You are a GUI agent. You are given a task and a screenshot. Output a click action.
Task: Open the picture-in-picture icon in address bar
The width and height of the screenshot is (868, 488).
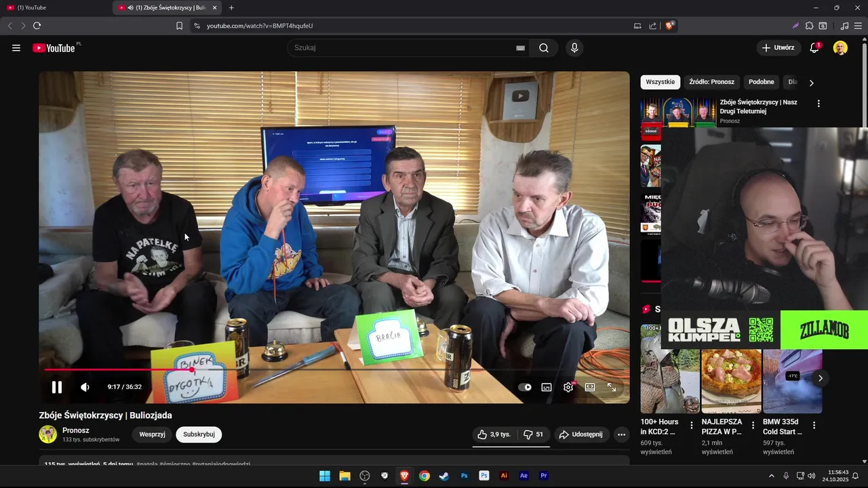pos(637,26)
